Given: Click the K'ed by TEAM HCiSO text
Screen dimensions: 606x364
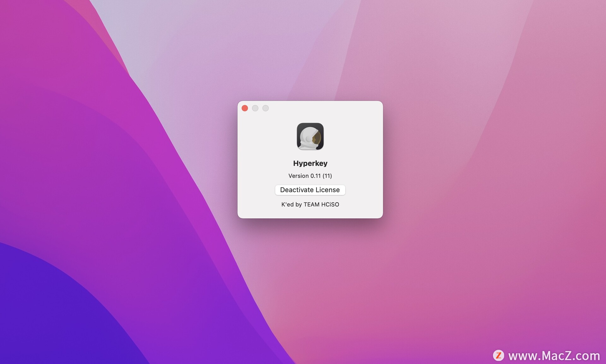Looking at the screenshot, I should (x=310, y=205).
